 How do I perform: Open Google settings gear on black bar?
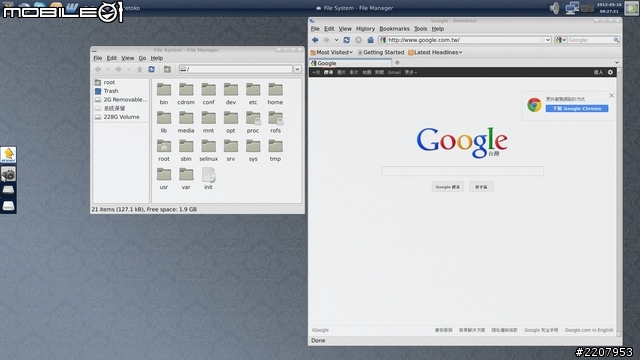point(610,72)
